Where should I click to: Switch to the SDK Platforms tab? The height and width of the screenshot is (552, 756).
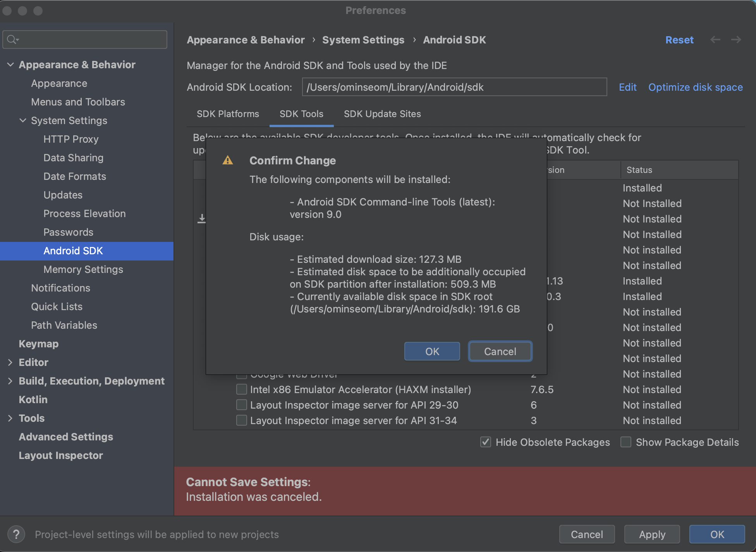click(x=228, y=114)
